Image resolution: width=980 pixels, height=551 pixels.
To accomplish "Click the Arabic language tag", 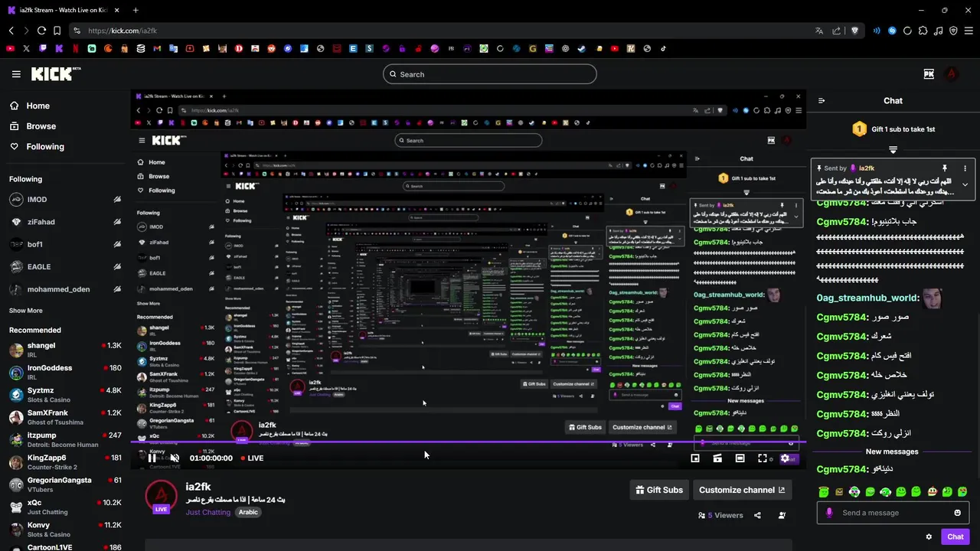I will click(x=247, y=512).
